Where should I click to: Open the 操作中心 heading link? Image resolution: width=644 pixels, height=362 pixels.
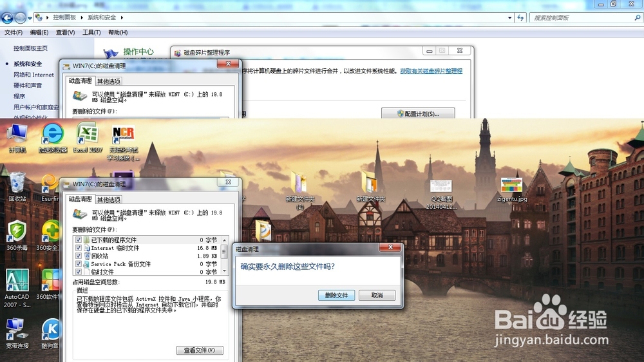pyautogui.click(x=138, y=52)
